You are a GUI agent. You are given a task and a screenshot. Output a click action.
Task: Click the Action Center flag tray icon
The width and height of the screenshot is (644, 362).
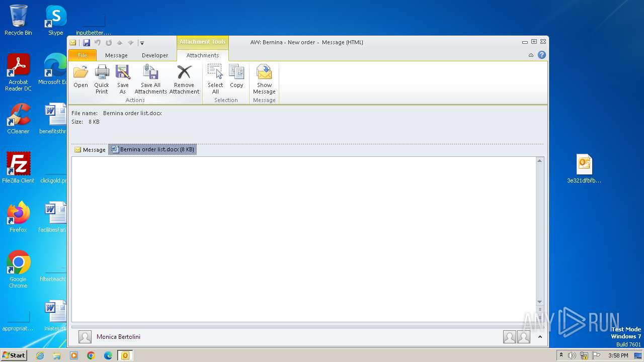click(596, 355)
